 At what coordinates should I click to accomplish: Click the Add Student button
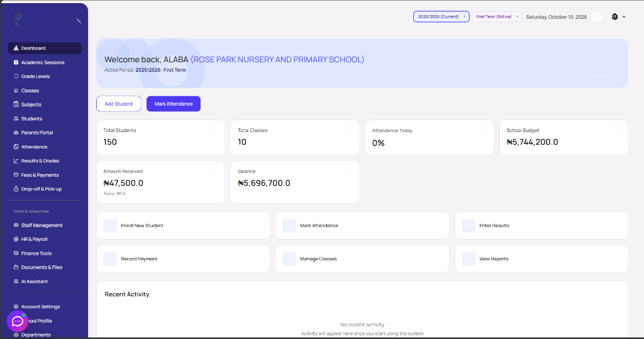(x=119, y=104)
